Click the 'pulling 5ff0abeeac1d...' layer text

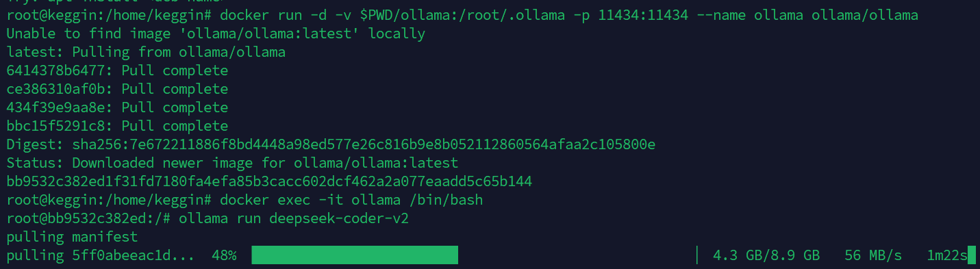click(101, 256)
